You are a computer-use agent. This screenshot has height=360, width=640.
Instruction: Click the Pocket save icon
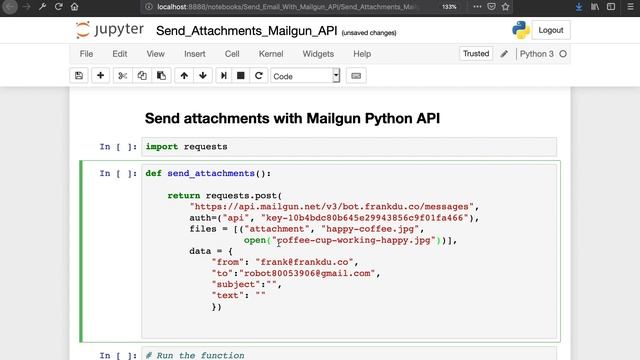click(491, 7)
